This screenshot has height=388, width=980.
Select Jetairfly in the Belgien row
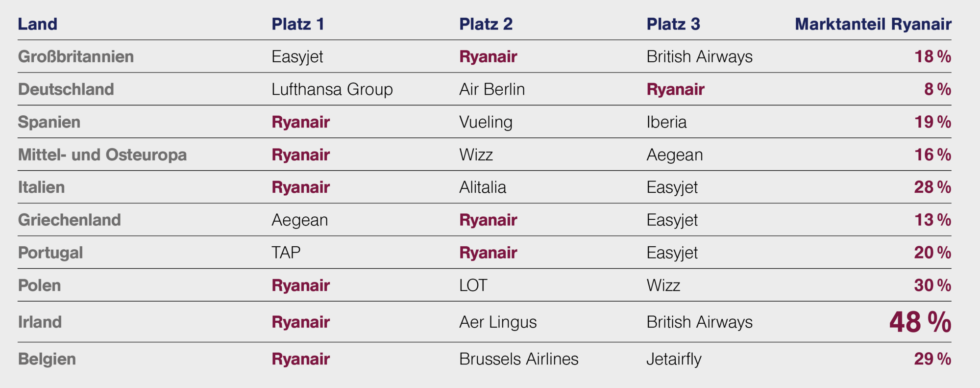tap(674, 359)
